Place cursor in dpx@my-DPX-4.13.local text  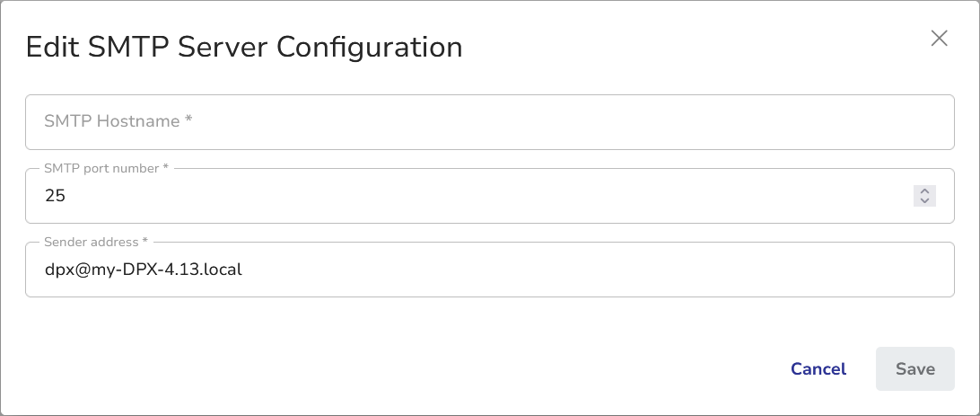144,269
